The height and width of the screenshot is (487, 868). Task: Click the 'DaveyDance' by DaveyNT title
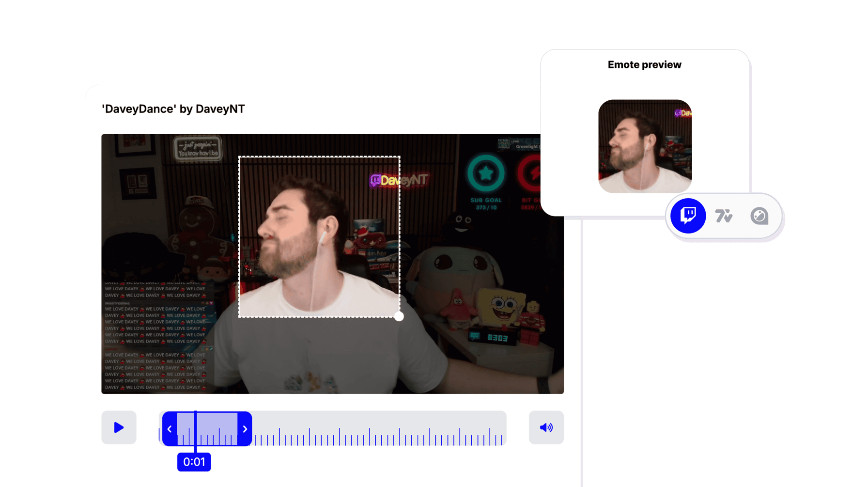tap(173, 109)
